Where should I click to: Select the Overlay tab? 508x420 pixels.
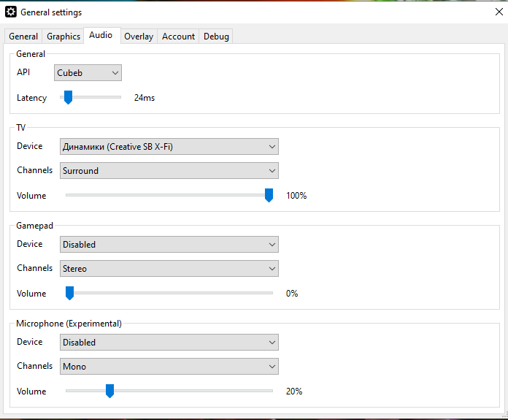(x=139, y=37)
